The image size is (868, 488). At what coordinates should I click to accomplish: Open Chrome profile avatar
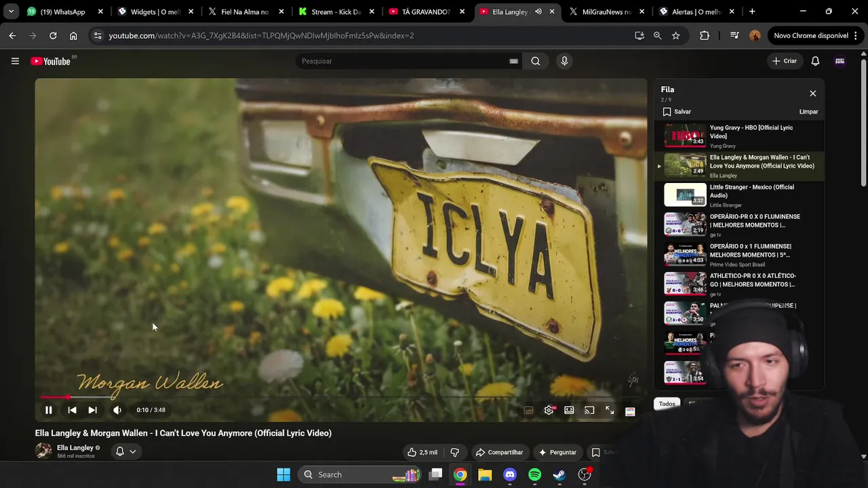pos(755,35)
